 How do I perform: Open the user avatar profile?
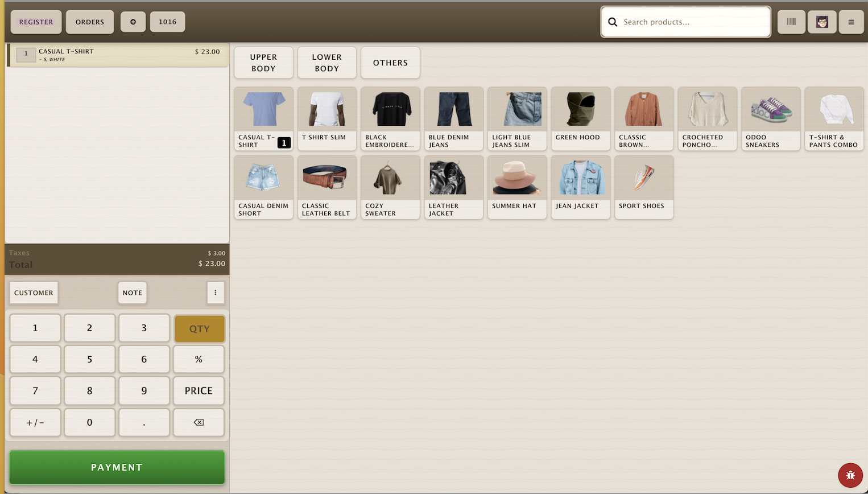[x=822, y=22]
